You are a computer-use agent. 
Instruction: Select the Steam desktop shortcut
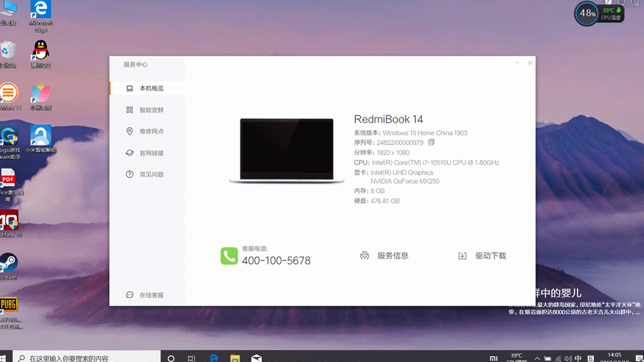tap(8, 266)
